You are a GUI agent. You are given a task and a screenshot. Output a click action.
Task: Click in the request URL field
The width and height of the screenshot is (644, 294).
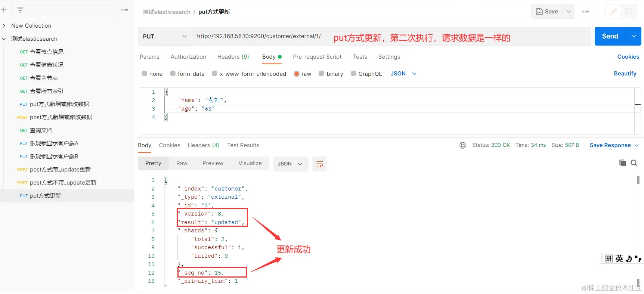pyautogui.click(x=391, y=36)
